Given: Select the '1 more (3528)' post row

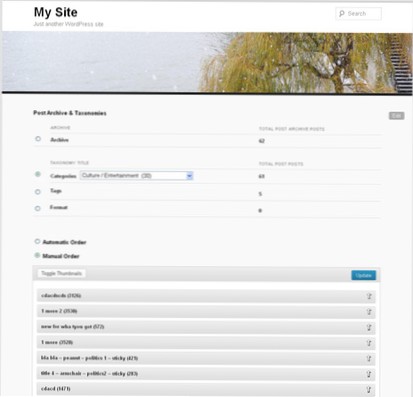Looking at the screenshot, I should point(206,342).
